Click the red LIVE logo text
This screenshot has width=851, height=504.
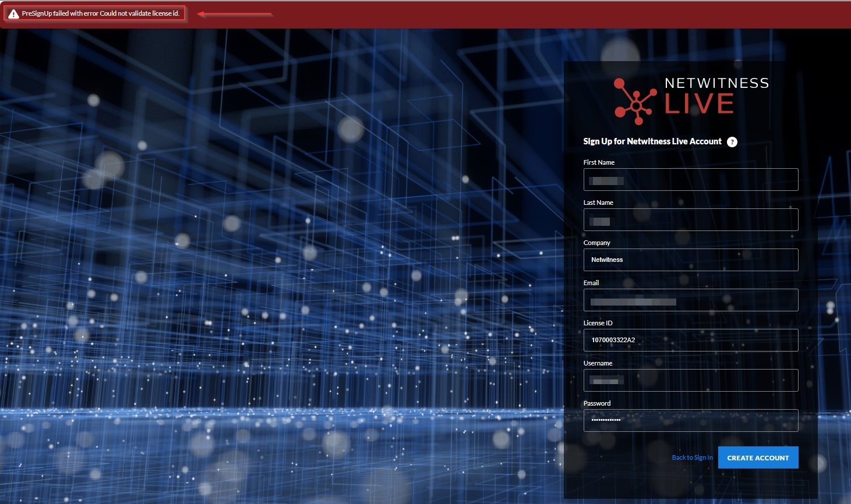click(699, 105)
